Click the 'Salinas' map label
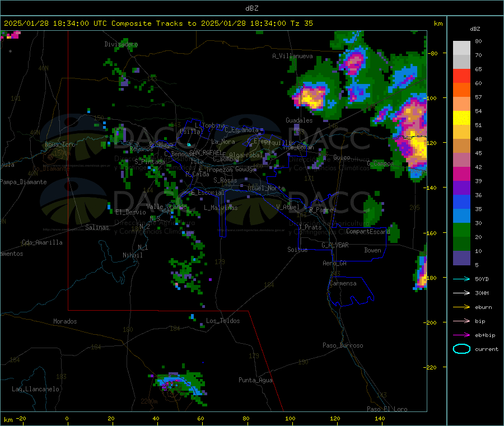This screenshot has height=426, width=504. [x=97, y=227]
